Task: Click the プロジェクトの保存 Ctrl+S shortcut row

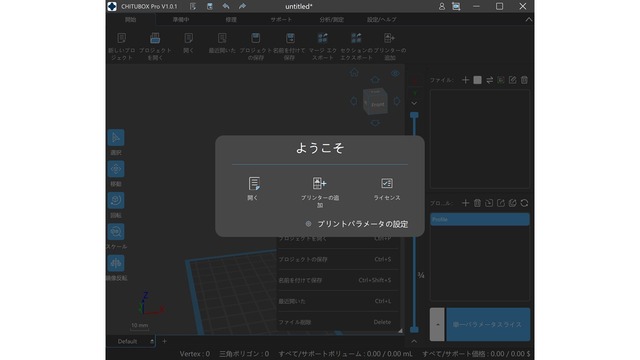Action: [x=338, y=259]
